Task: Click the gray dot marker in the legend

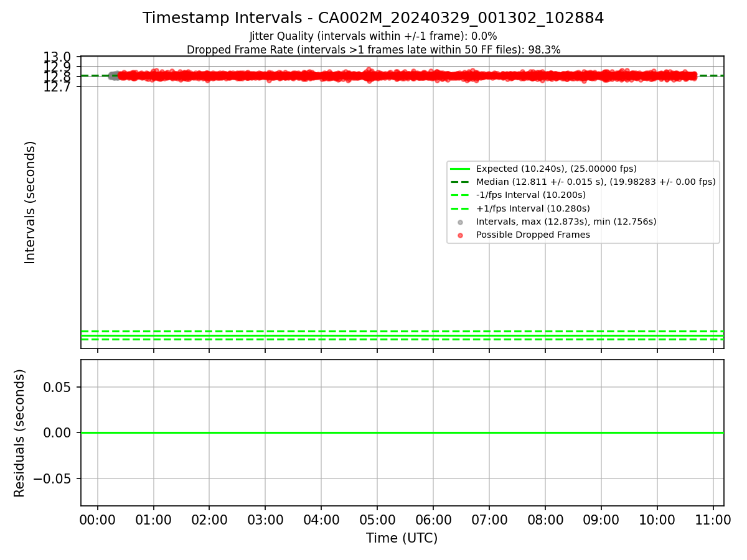Action: coord(460,222)
